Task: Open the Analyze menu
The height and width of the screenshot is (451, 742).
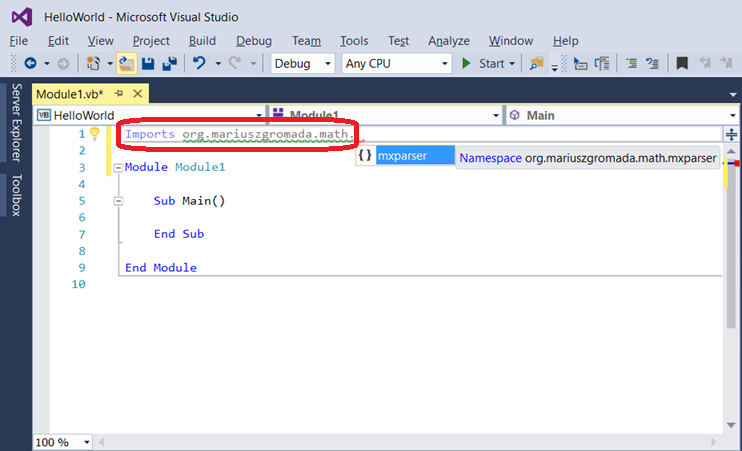Action: click(x=449, y=41)
